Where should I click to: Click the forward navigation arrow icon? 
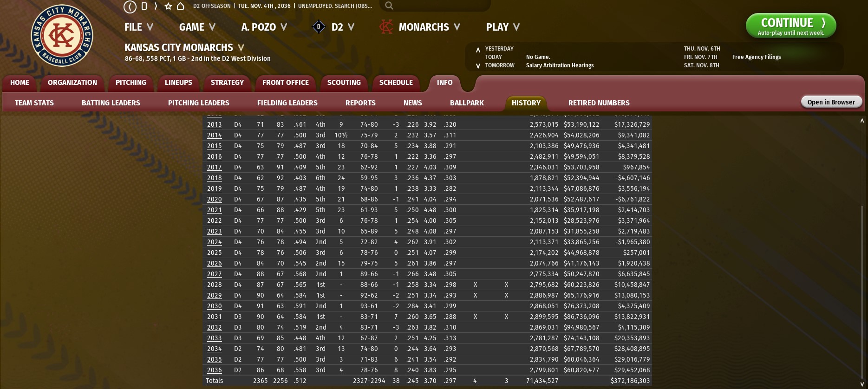[156, 6]
